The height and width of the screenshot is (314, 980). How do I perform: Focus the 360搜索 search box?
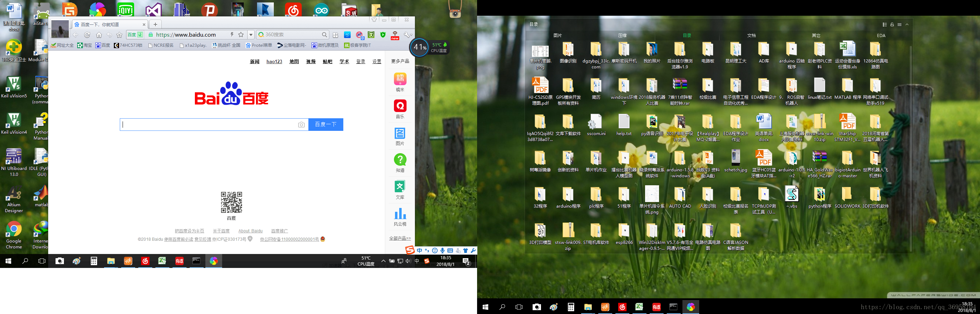pyautogui.click(x=292, y=35)
